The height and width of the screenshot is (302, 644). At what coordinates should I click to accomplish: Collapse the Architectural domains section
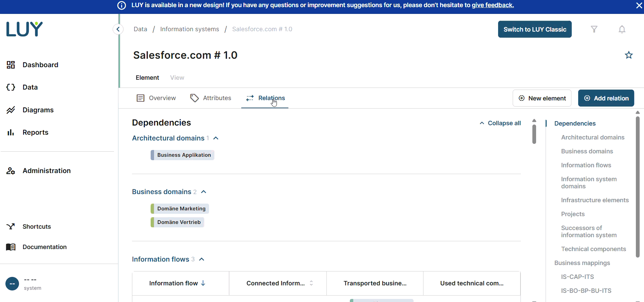point(216,138)
